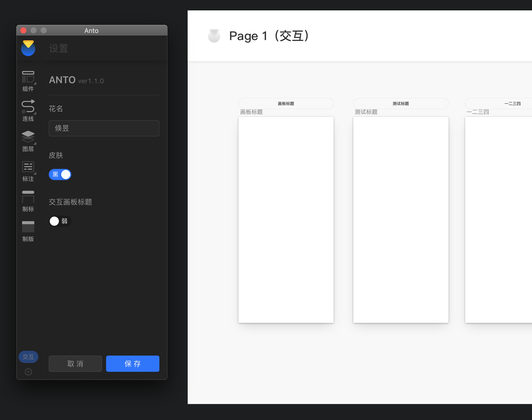This screenshot has width=532, height=420.
Task: Click the hexagon settings icon
Action: click(28, 372)
